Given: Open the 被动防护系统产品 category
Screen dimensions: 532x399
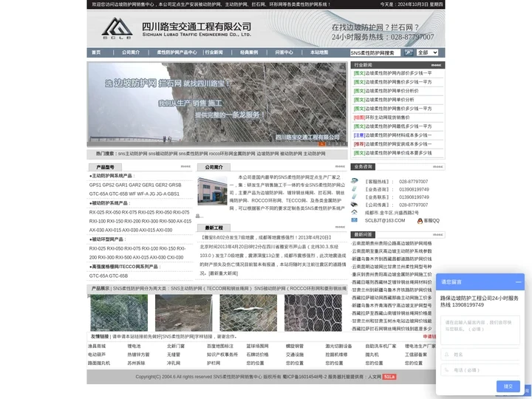Looking at the screenshot, I should [x=109, y=203].
